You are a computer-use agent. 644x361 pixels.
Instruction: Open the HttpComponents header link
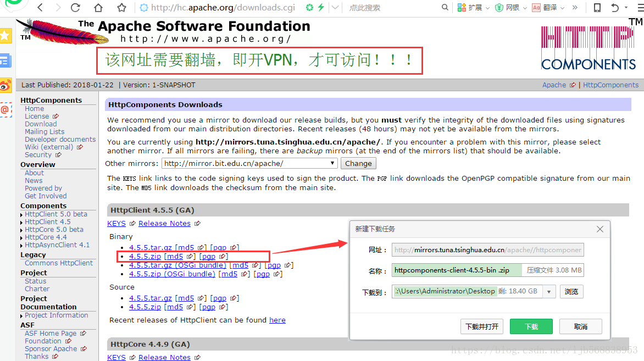coord(610,85)
